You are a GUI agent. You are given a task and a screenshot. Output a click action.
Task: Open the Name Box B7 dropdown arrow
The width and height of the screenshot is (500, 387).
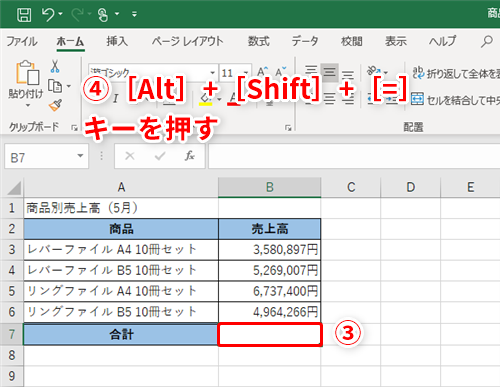(80, 156)
